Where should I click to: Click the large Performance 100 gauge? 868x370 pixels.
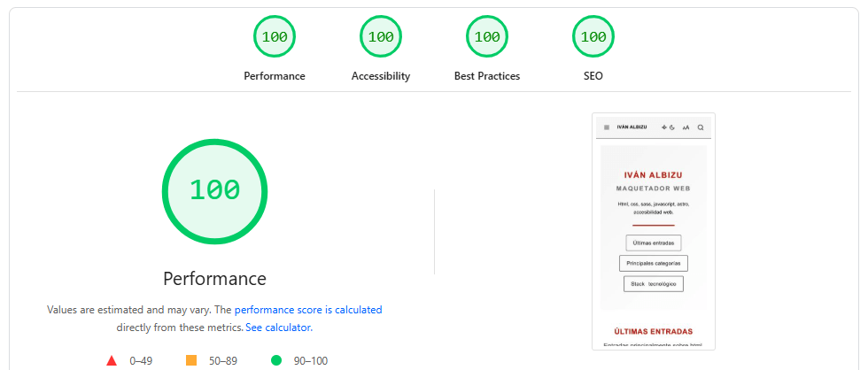pyautogui.click(x=214, y=191)
